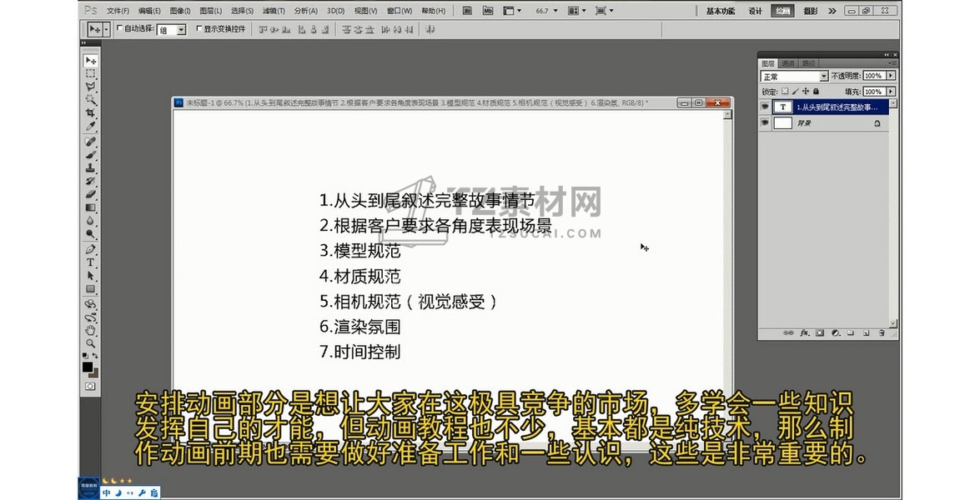The height and width of the screenshot is (500, 980).
Task: Select the Path Selection tool
Action: [x=91, y=275]
